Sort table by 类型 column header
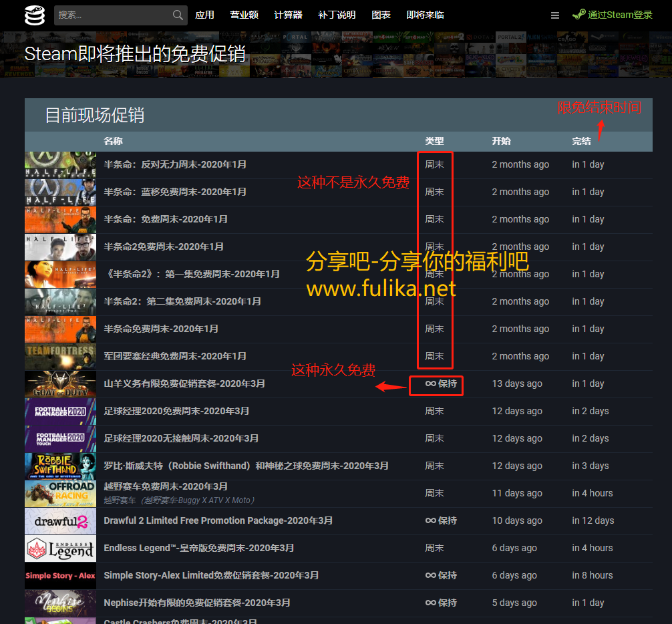Viewport: 672px width, 624px height. pos(434,141)
